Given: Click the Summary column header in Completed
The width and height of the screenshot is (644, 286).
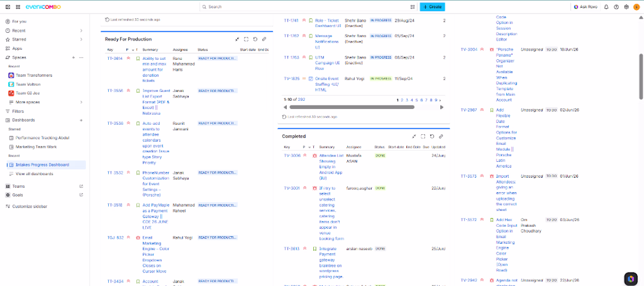Looking at the screenshot, I should point(327,147).
